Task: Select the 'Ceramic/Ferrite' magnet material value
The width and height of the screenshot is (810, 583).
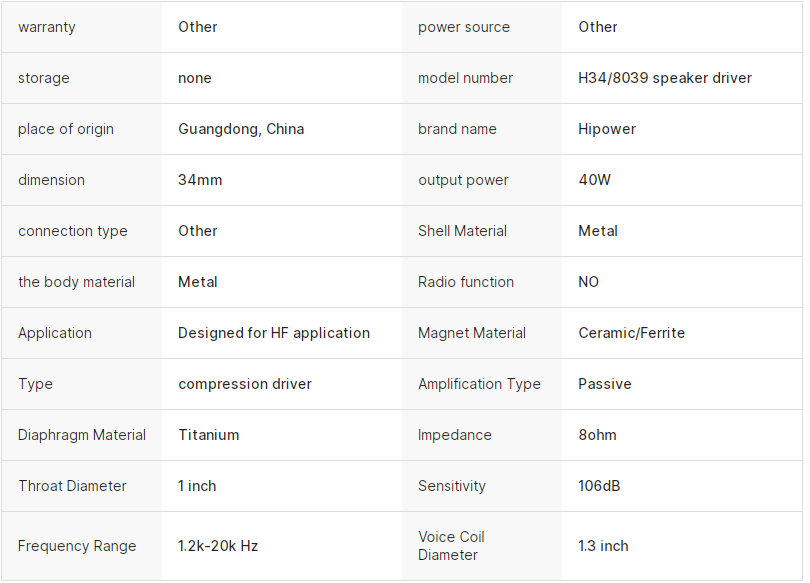Action: tap(632, 333)
